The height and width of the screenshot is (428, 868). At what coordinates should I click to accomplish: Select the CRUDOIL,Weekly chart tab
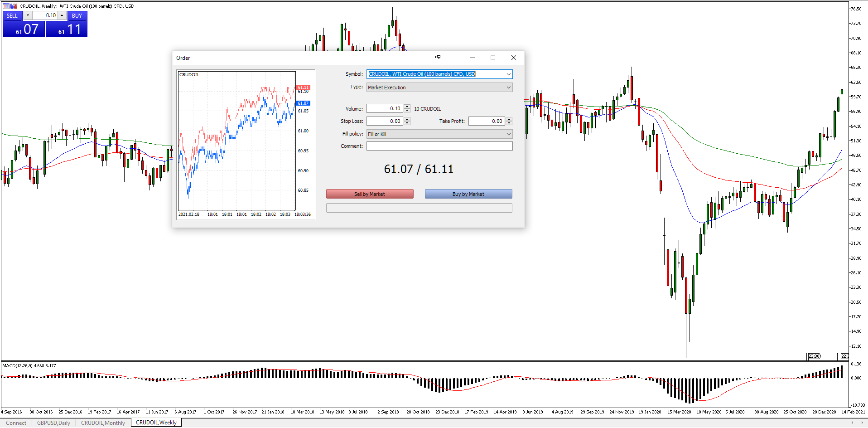click(x=156, y=423)
